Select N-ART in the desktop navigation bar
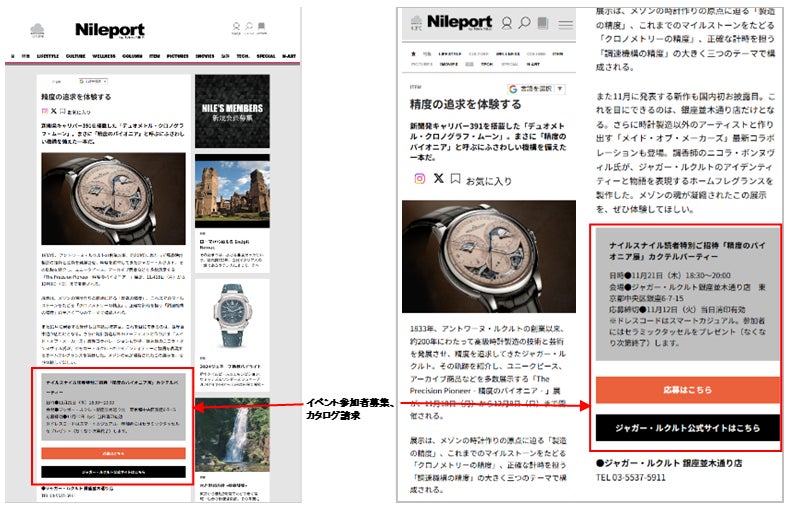 pos(289,56)
